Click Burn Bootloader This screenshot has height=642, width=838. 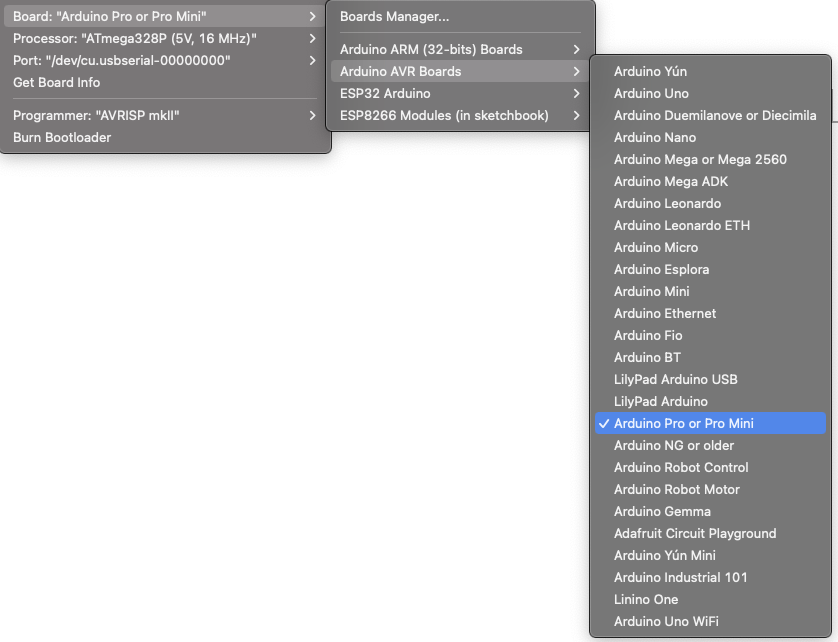(165, 137)
